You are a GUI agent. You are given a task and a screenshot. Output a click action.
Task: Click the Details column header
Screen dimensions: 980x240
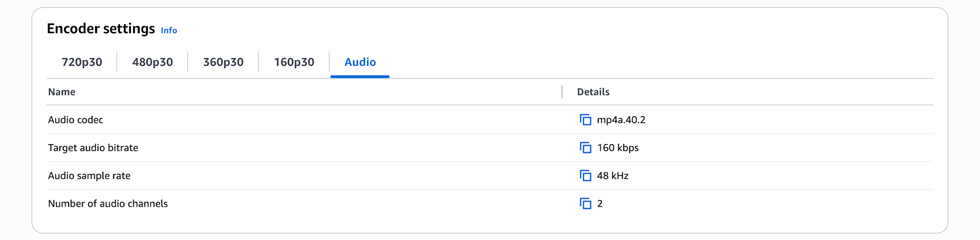[x=593, y=92]
